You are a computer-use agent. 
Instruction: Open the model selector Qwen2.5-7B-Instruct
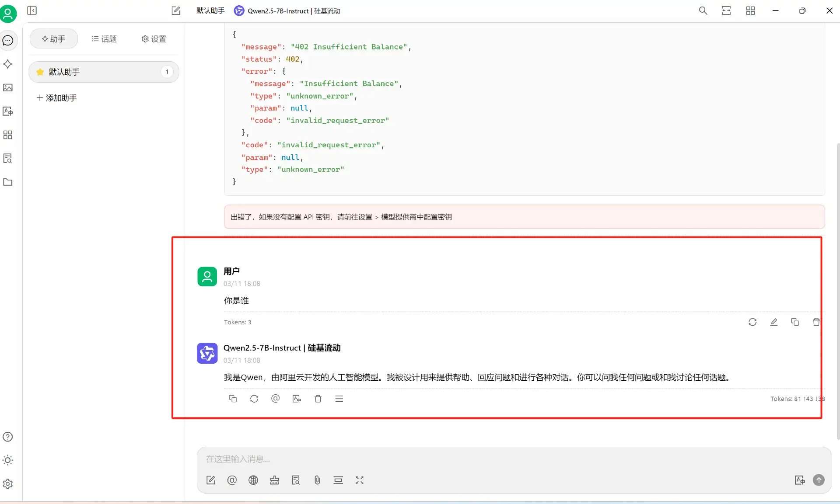(x=287, y=11)
